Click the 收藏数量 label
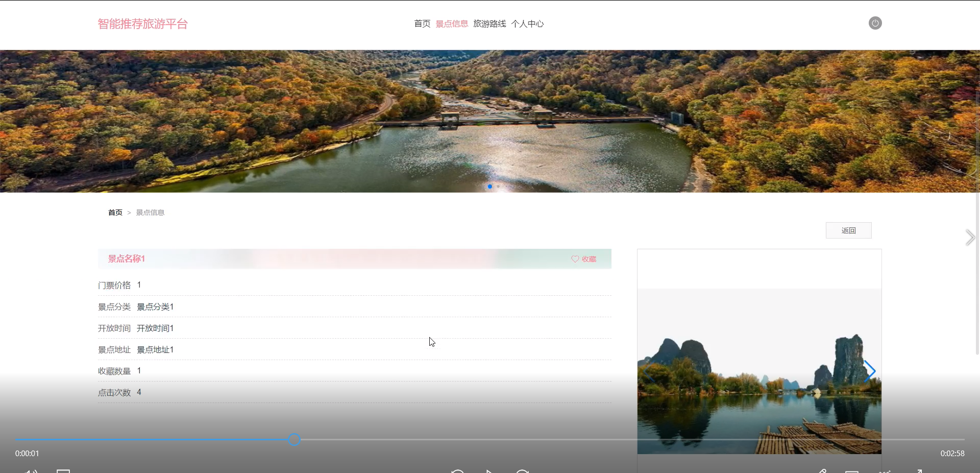Image resolution: width=980 pixels, height=473 pixels. [114, 371]
